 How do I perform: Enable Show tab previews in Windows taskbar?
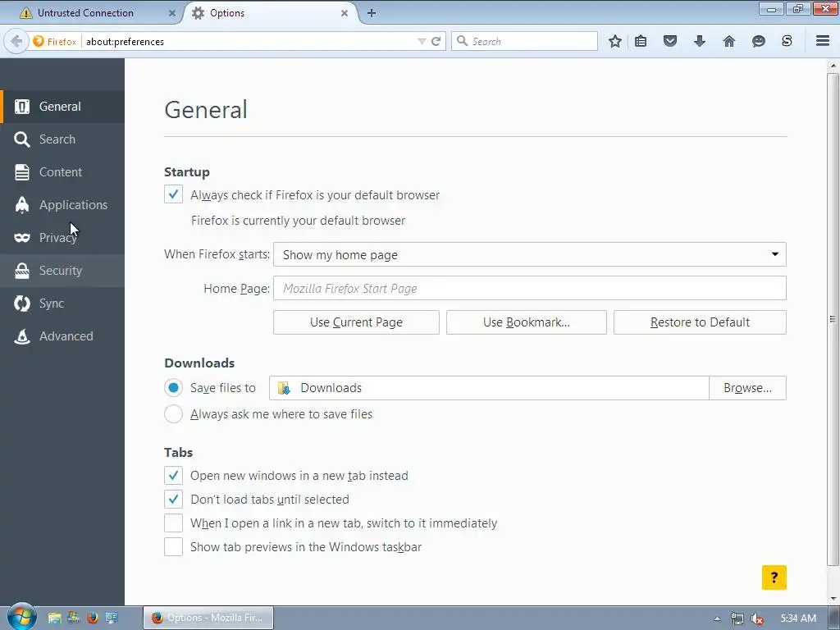click(x=173, y=547)
